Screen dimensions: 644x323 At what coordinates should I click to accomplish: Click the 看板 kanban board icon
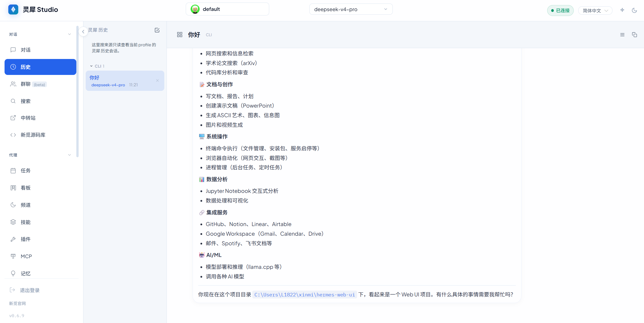pyautogui.click(x=13, y=188)
